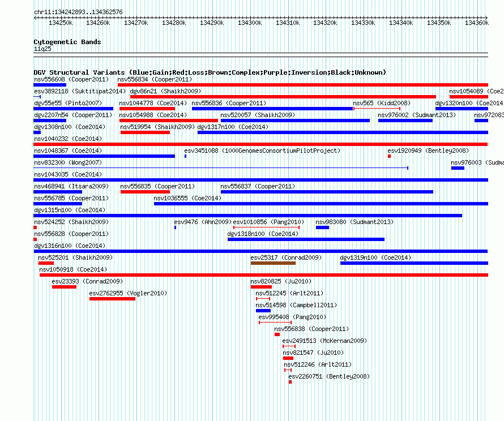
Task: Select nsv556835 (Cooper2011) label
Action: (157, 186)
